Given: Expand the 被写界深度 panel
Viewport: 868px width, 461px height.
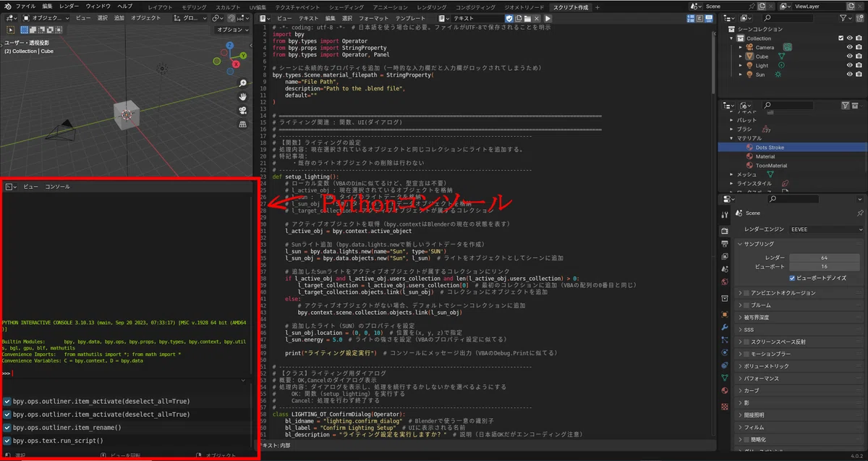Looking at the screenshot, I should (x=801, y=317).
